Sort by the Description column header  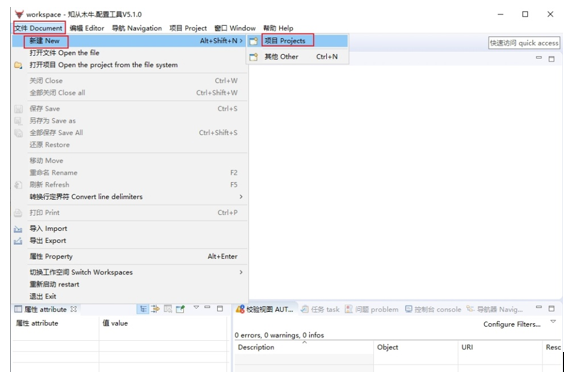[x=304, y=347]
